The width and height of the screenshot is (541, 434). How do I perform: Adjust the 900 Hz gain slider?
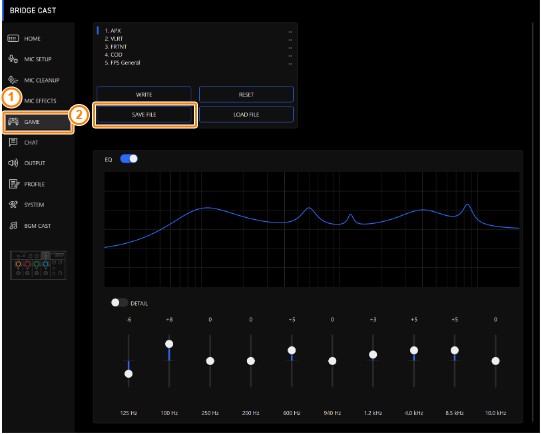(332, 361)
